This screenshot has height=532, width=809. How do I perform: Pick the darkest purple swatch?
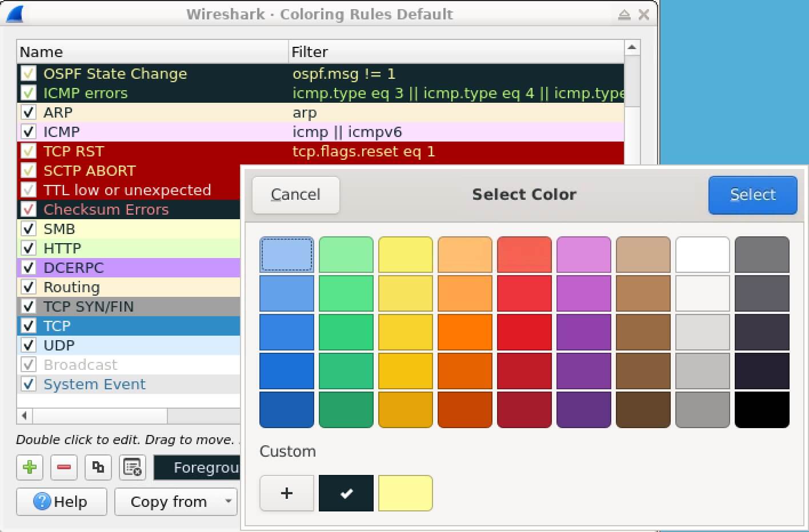[x=584, y=409]
